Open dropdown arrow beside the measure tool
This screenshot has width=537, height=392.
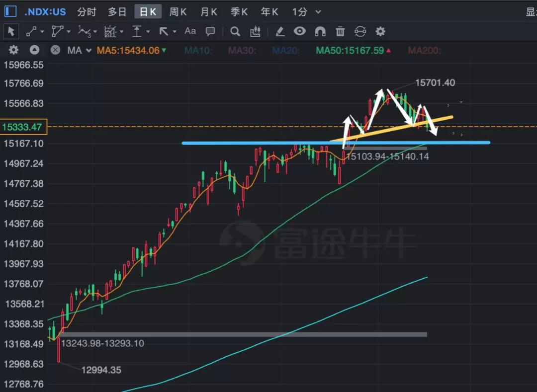pyautogui.click(x=148, y=32)
